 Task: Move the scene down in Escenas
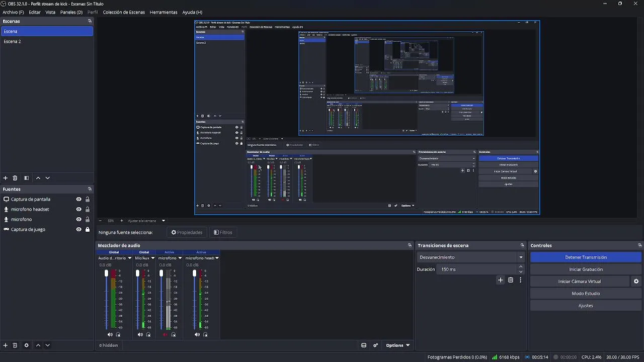(x=48, y=178)
